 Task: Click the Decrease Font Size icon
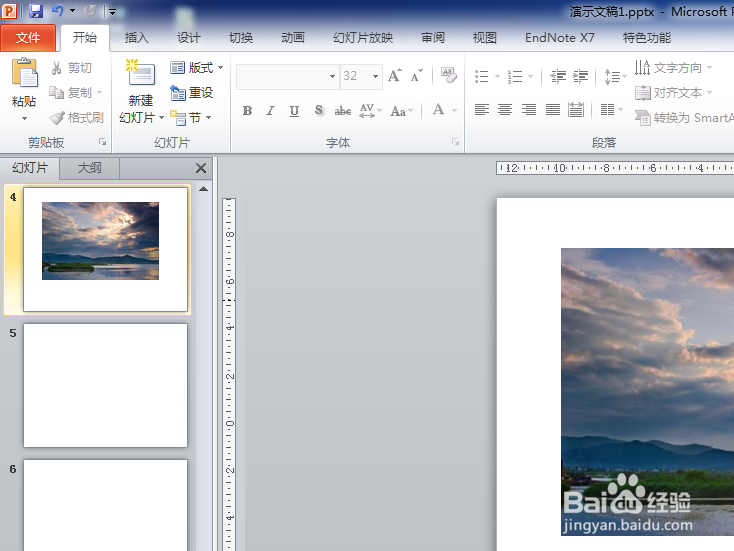click(x=416, y=75)
